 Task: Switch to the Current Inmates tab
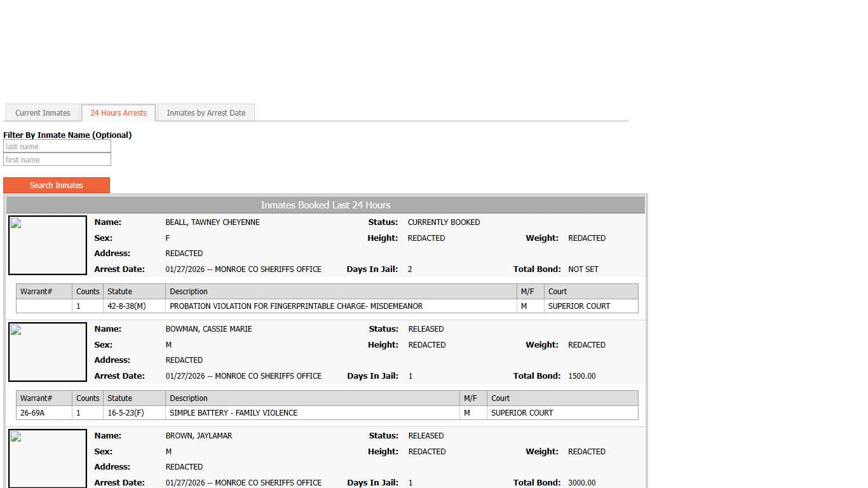coord(43,113)
